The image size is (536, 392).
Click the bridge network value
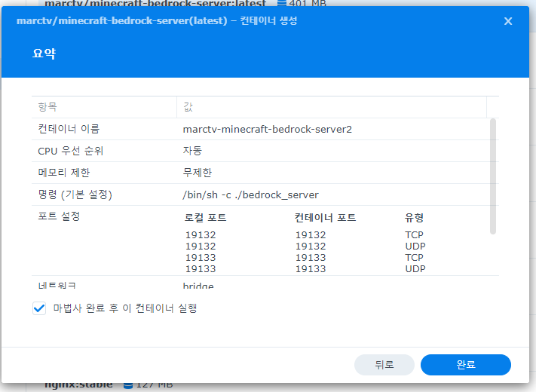coord(198,286)
